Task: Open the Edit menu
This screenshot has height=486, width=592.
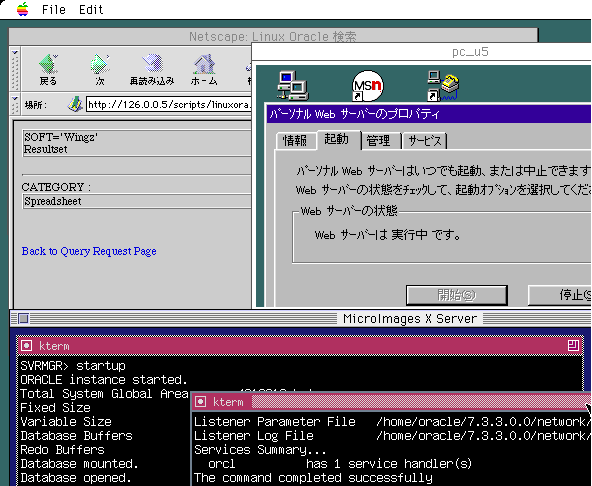Action: 91,9
